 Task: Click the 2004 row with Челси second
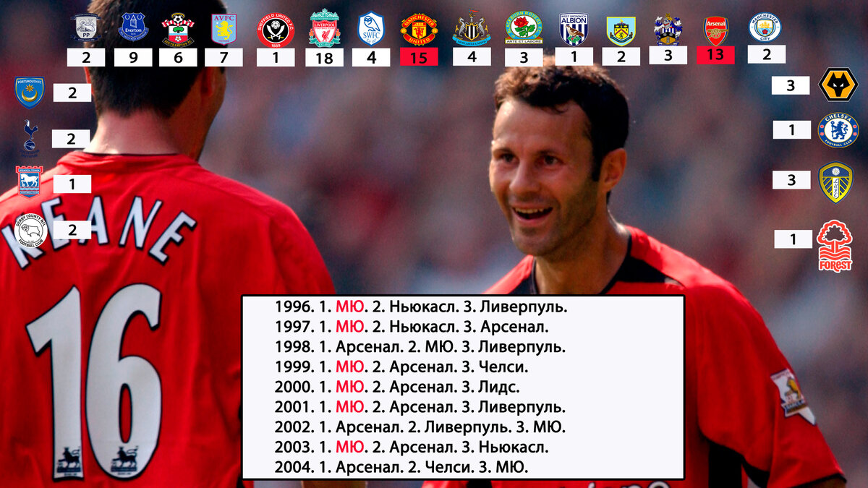coord(401,468)
